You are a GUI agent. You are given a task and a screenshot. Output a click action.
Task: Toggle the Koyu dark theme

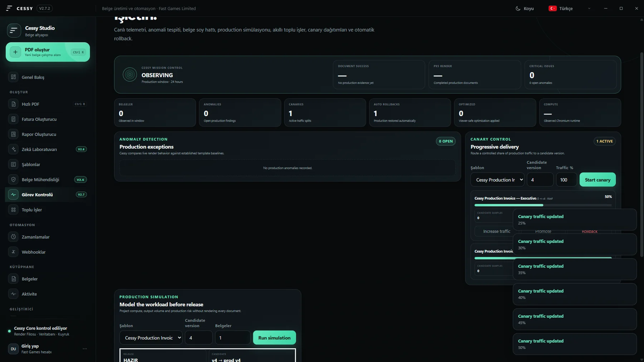[x=525, y=8]
